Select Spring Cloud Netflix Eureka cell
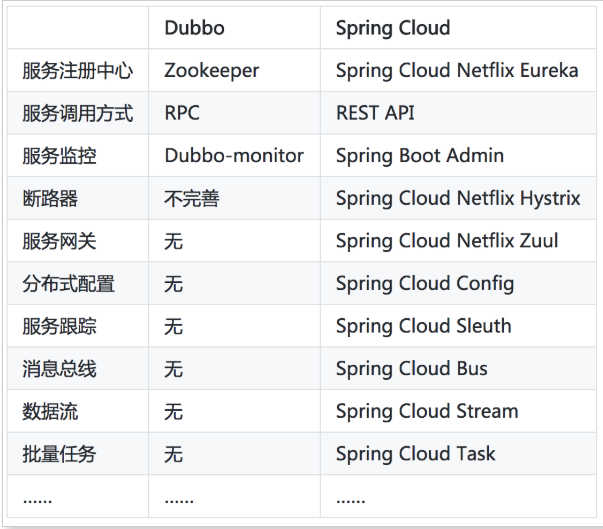 [x=457, y=71]
